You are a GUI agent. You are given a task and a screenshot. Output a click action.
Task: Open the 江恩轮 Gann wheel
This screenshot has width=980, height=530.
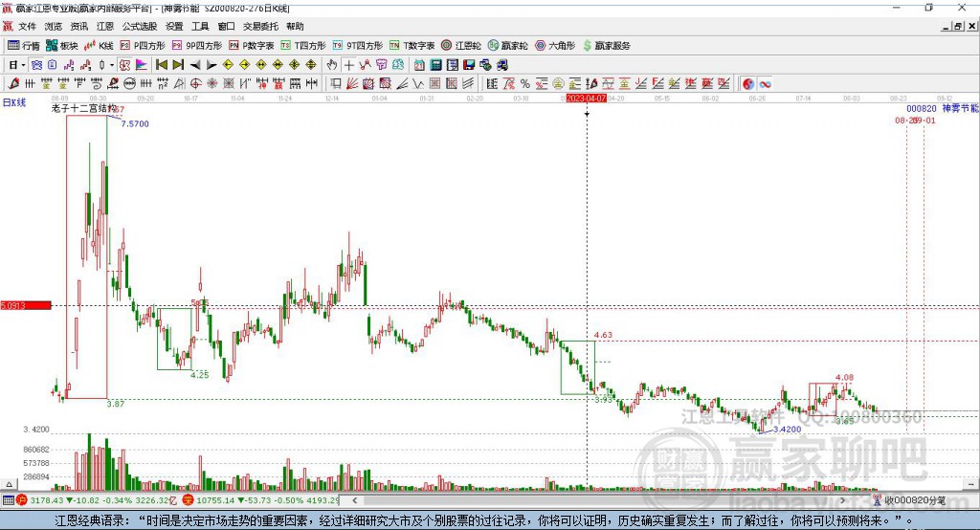pos(461,46)
